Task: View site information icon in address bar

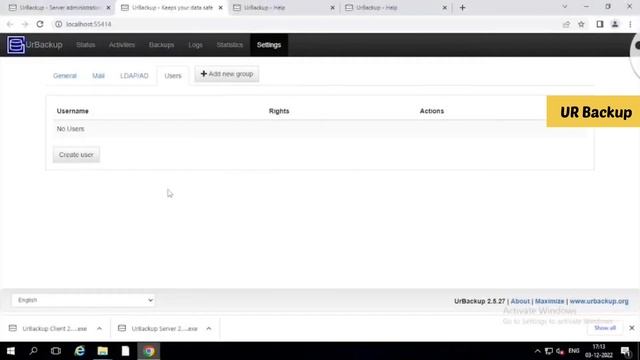Action: click(x=58, y=24)
